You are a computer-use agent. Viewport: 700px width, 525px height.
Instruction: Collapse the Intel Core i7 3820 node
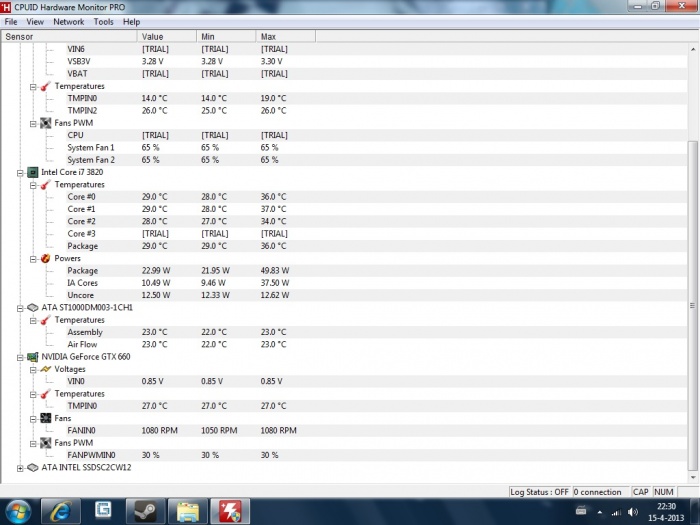tap(20, 173)
